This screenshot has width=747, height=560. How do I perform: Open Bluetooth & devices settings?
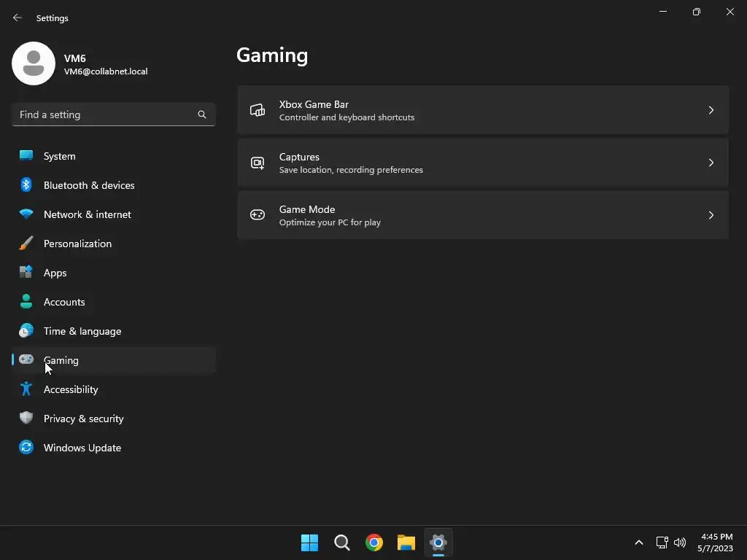[x=113, y=185]
